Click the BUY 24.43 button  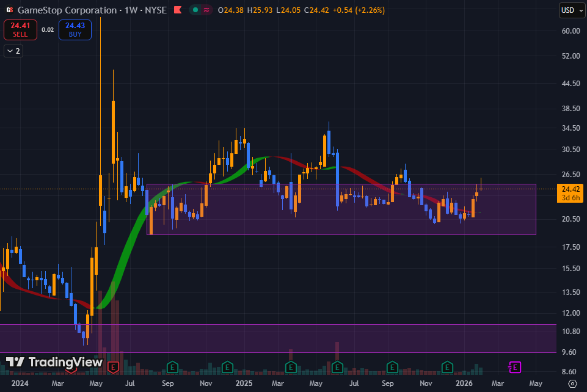[x=75, y=29]
